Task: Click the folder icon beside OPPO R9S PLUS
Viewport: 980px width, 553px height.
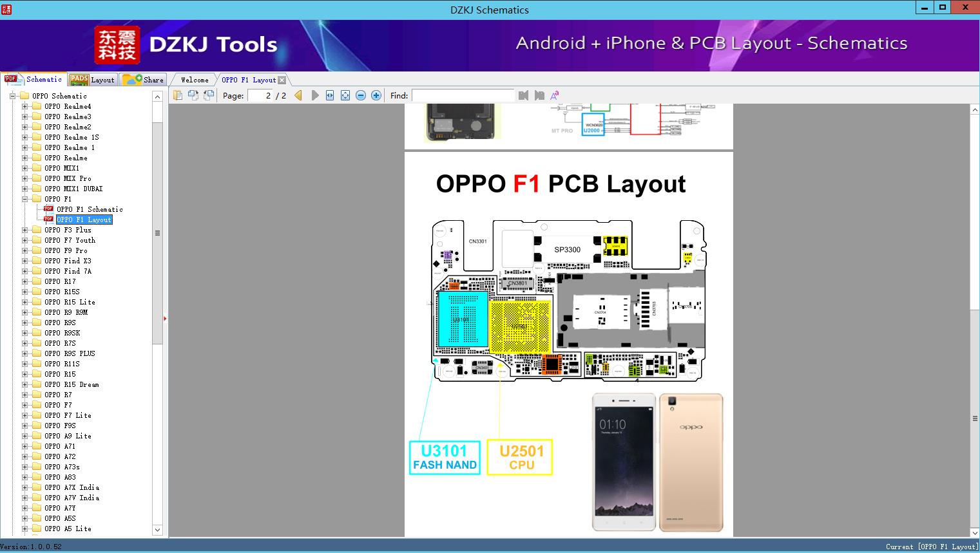Action: (x=37, y=353)
